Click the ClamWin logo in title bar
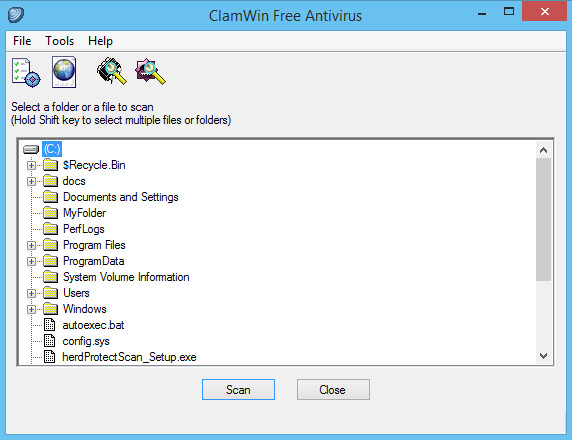The image size is (572, 440). click(x=16, y=15)
